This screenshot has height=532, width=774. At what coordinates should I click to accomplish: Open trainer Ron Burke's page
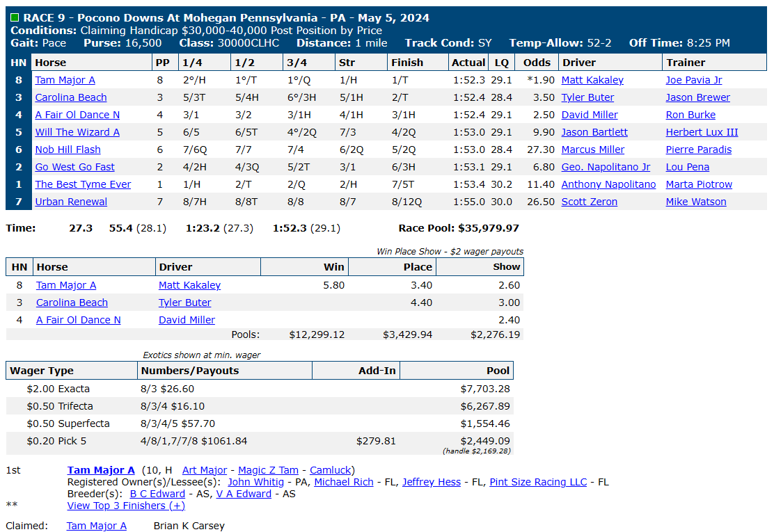click(690, 115)
